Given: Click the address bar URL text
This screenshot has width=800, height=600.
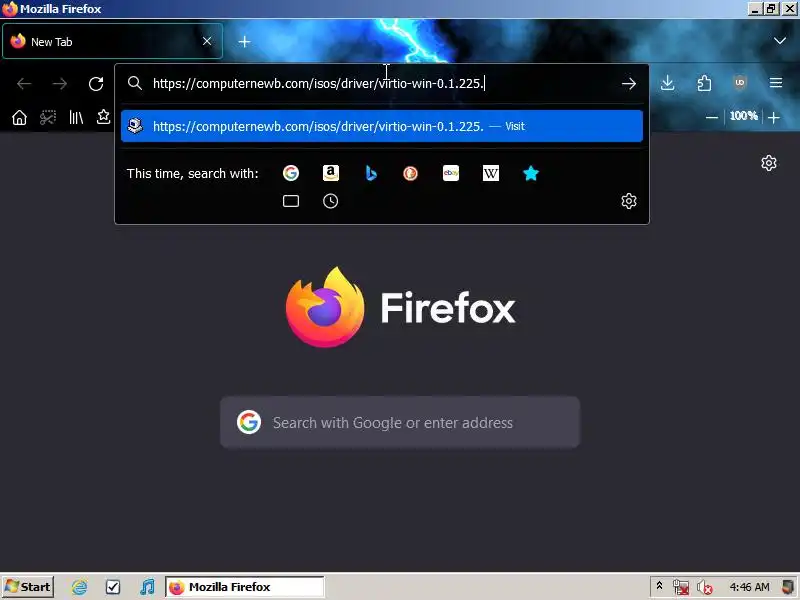Looking at the screenshot, I should point(318,84).
